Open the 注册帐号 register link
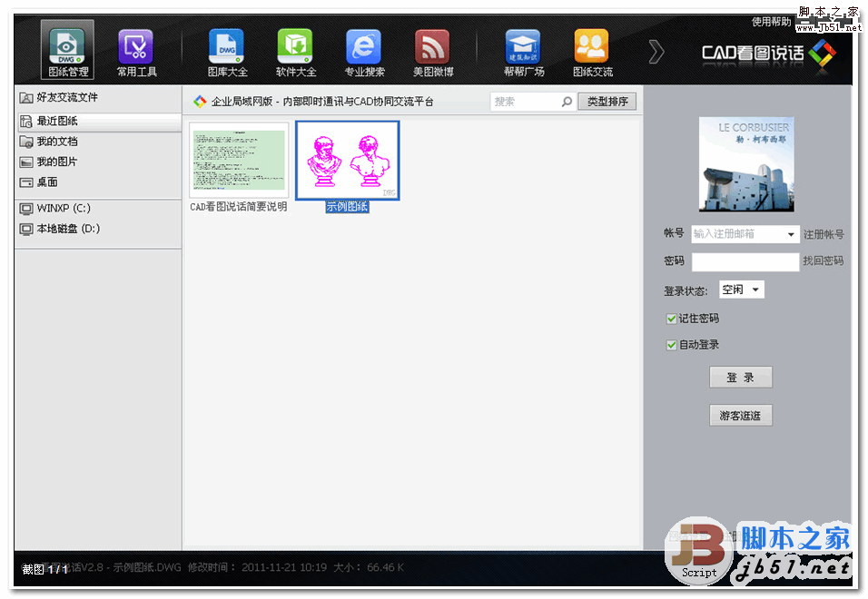This screenshot has width=868, height=599. 824,234
